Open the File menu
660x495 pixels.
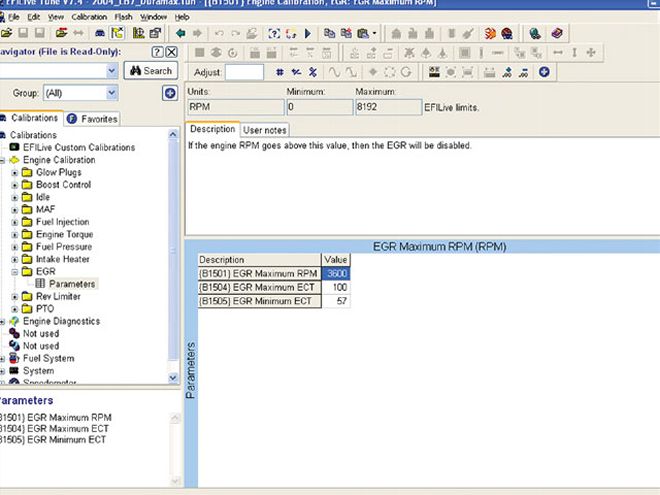[13, 17]
